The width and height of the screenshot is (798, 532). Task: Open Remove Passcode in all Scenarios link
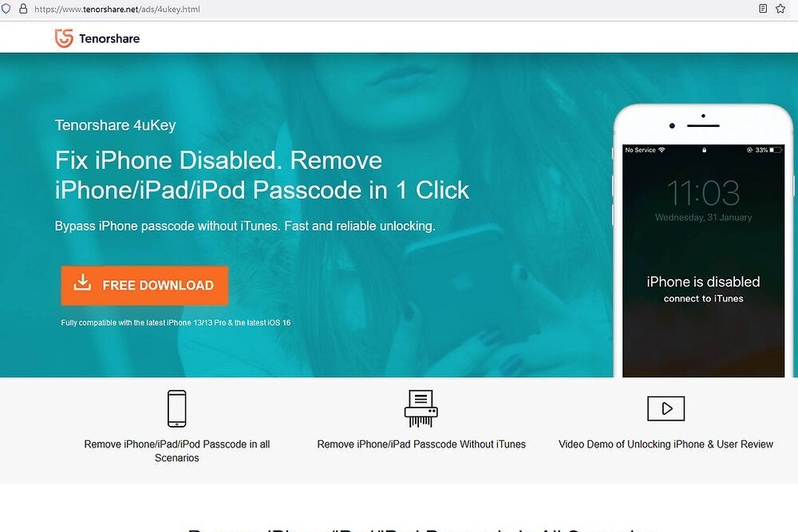pos(176,451)
